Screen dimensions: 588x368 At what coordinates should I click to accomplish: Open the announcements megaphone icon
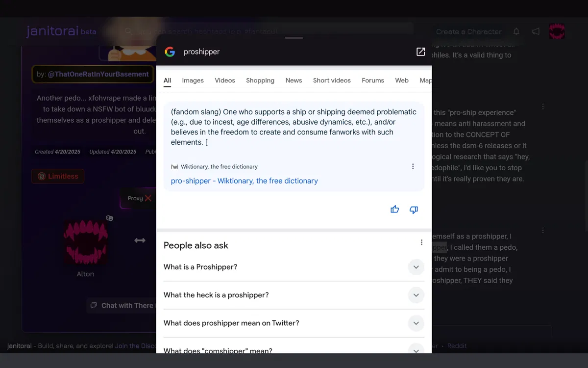pyautogui.click(x=536, y=32)
